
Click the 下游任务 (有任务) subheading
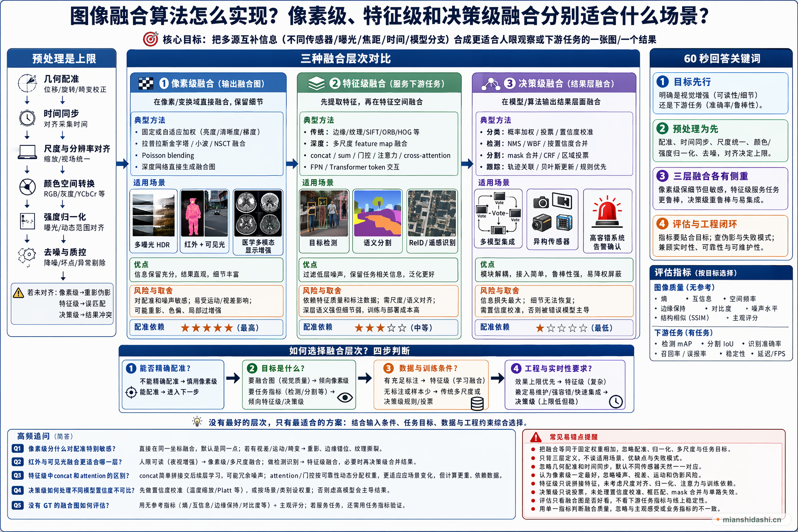tap(684, 332)
